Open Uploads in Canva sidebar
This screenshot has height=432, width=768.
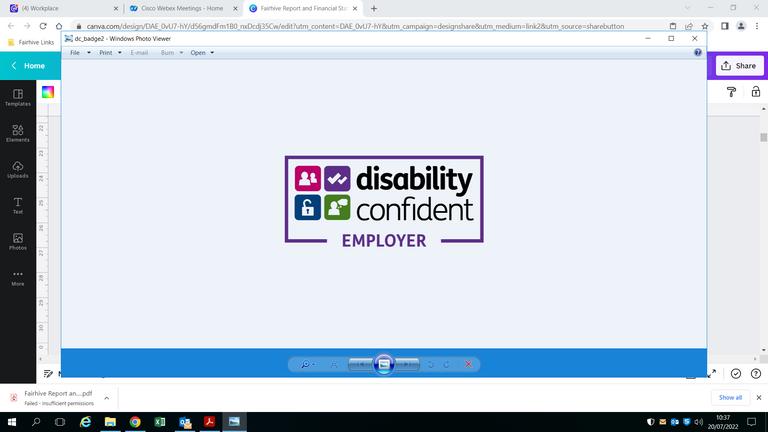[18, 169]
